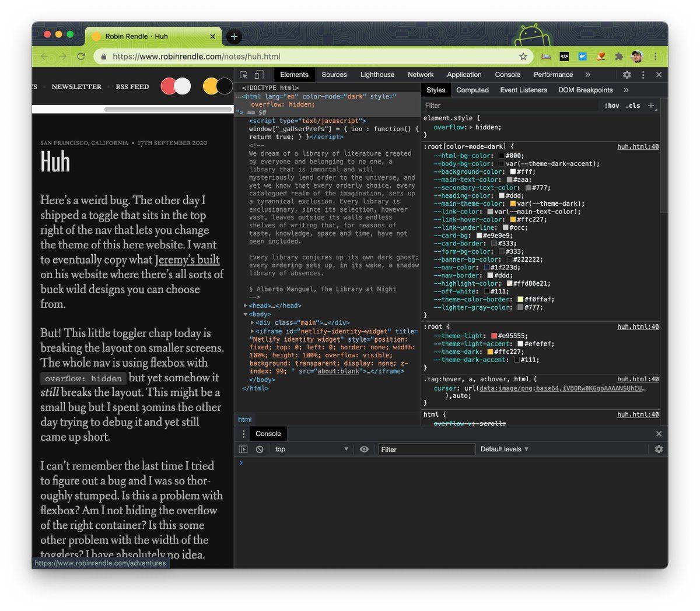Follow the Jeremy's built link
700x611 pixels.
(x=187, y=259)
